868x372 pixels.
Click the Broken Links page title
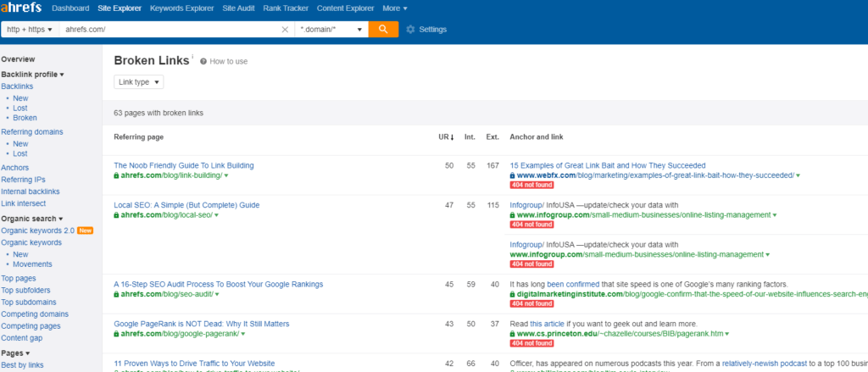click(x=151, y=61)
